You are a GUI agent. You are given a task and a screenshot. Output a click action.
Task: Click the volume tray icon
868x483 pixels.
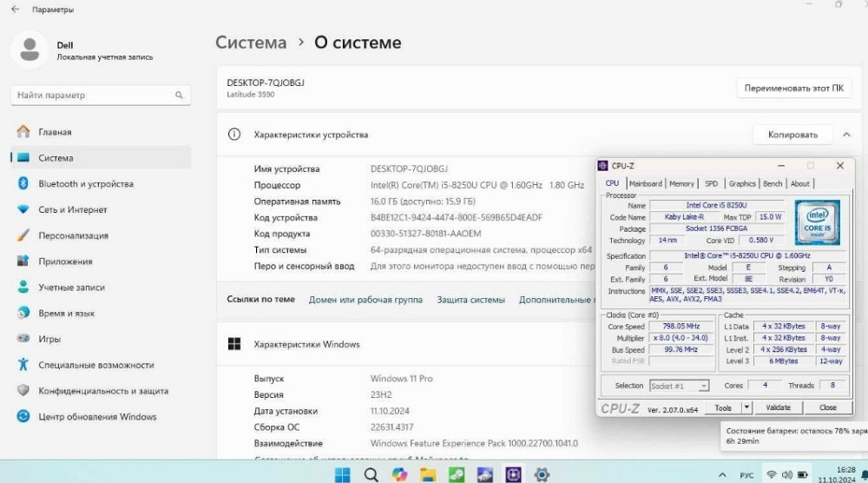(786, 475)
